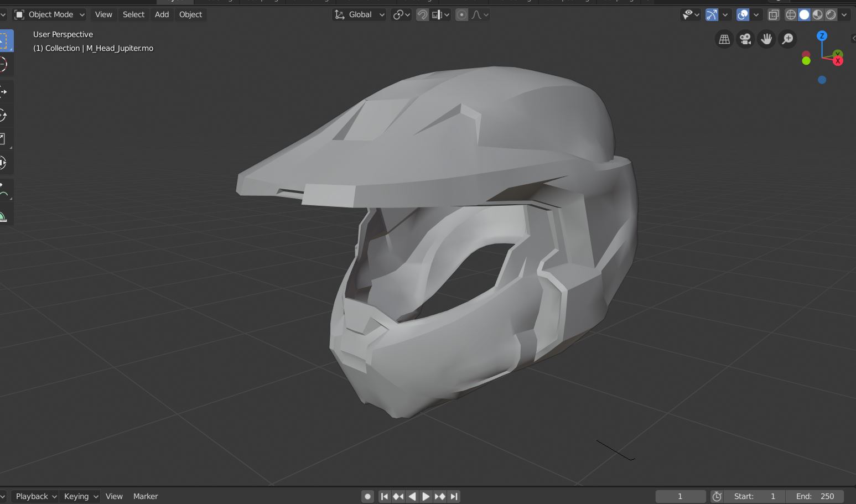Jump to previous keyframe
The width and height of the screenshot is (856, 504).
(x=398, y=496)
